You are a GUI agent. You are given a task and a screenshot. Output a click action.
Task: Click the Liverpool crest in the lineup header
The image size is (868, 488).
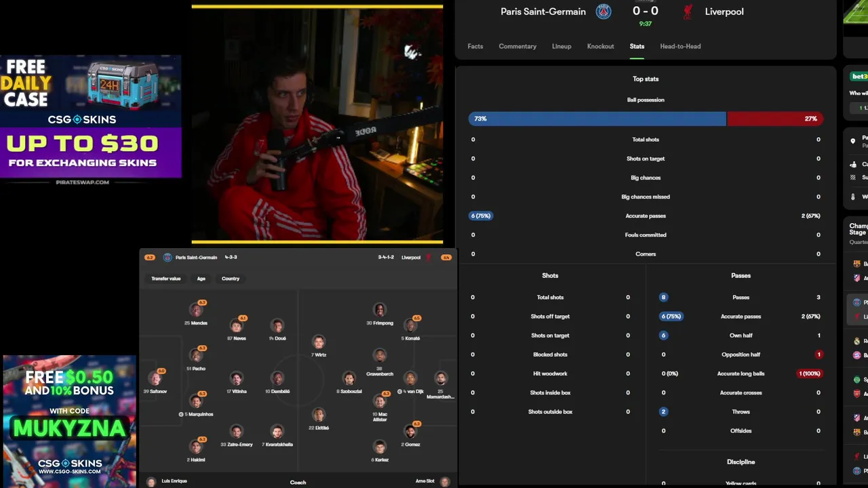tap(429, 258)
